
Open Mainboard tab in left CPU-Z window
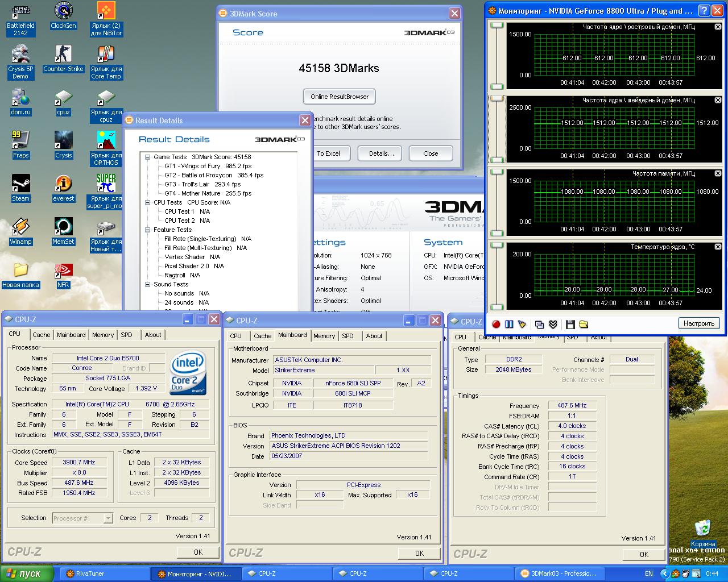coord(71,335)
